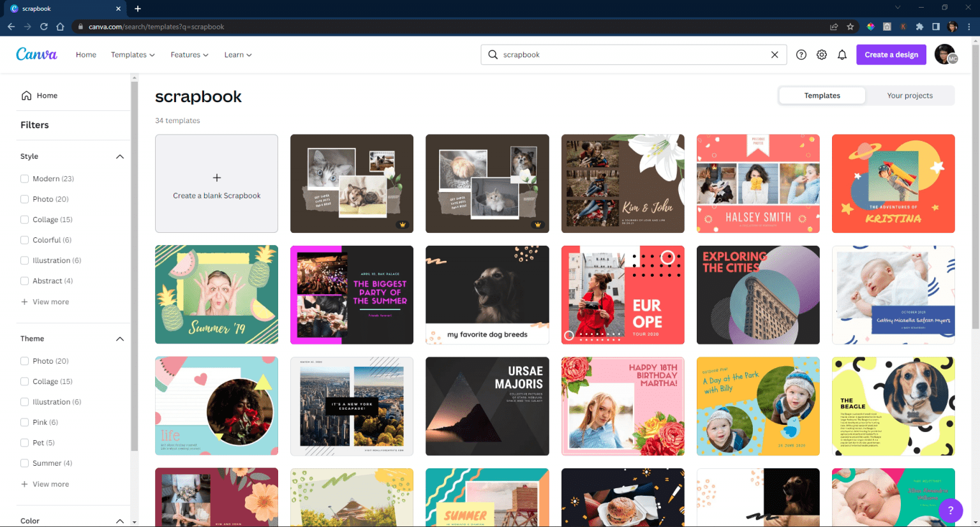Collapse the Style filter section
This screenshot has height=527, width=980.
click(119, 156)
